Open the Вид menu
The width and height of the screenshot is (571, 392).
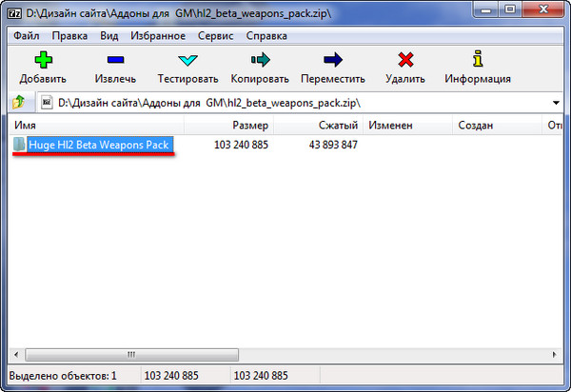pos(109,35)
